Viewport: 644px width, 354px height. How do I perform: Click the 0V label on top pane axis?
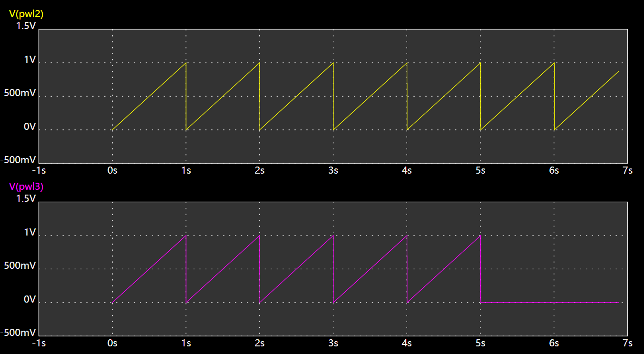click(29, 127)
